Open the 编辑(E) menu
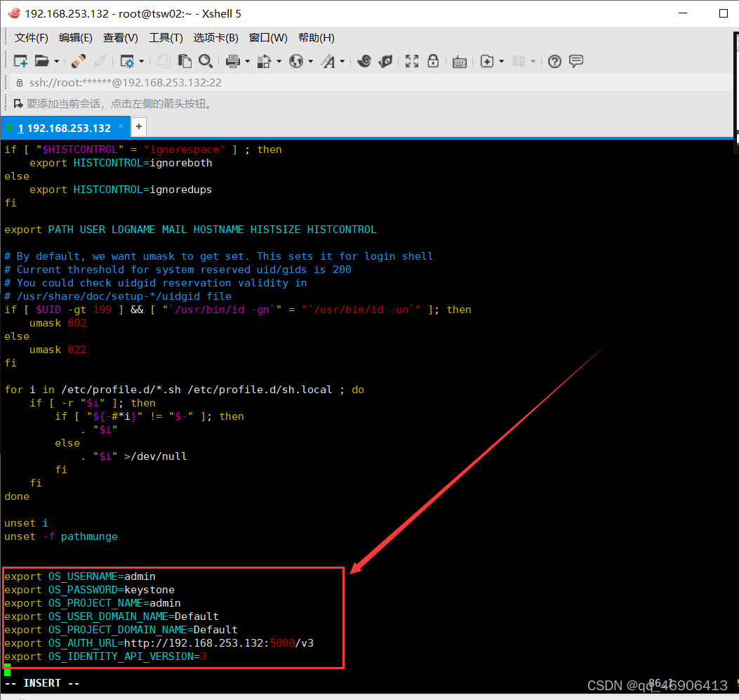Image resolution: width=739 pixels, height=700 pixels. click(75, 38)
